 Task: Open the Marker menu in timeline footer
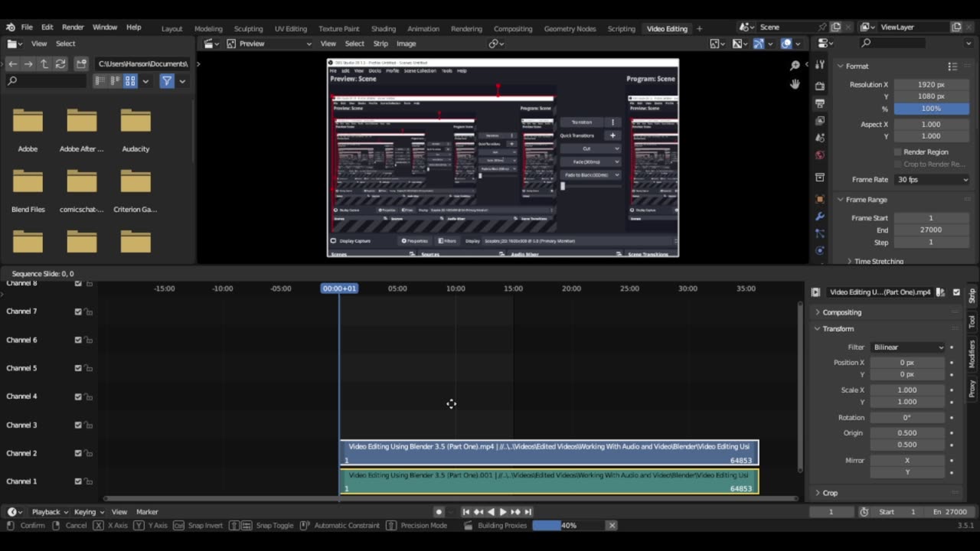[x=147, y=512]
